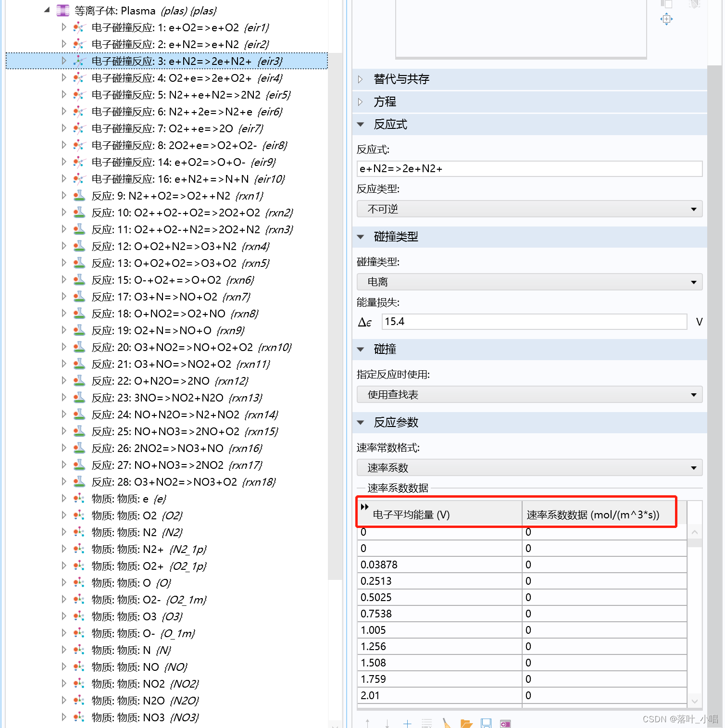Screen dimensions: 725x728
Task: Click the flask icon for reaction rxn15
Action: point(79,431)
